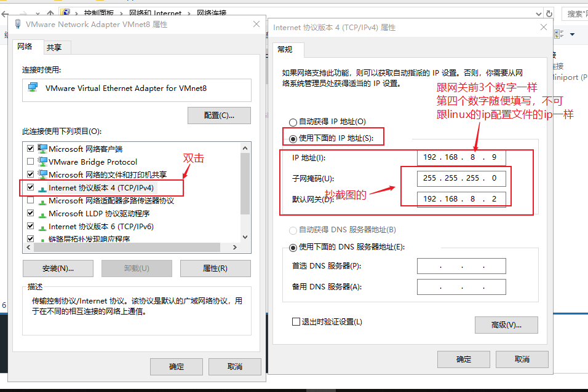588x392 pixels.
Task: Click the 高级(V) button
Action: (506, 324)
